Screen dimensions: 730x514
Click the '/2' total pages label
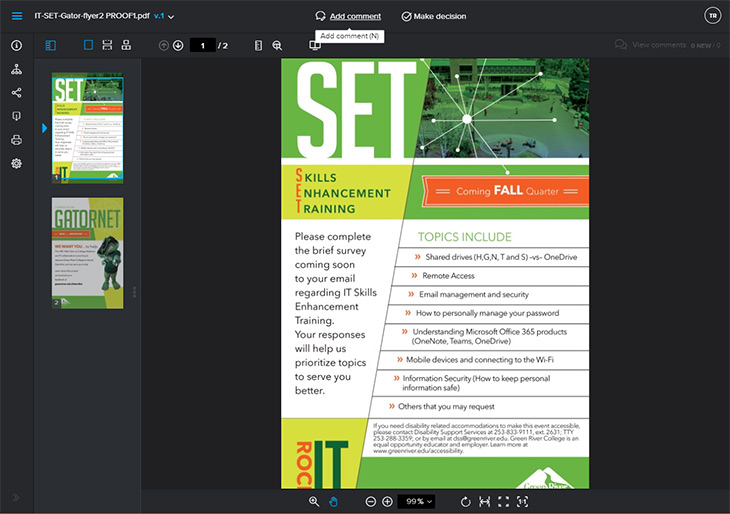coord(223,46)
